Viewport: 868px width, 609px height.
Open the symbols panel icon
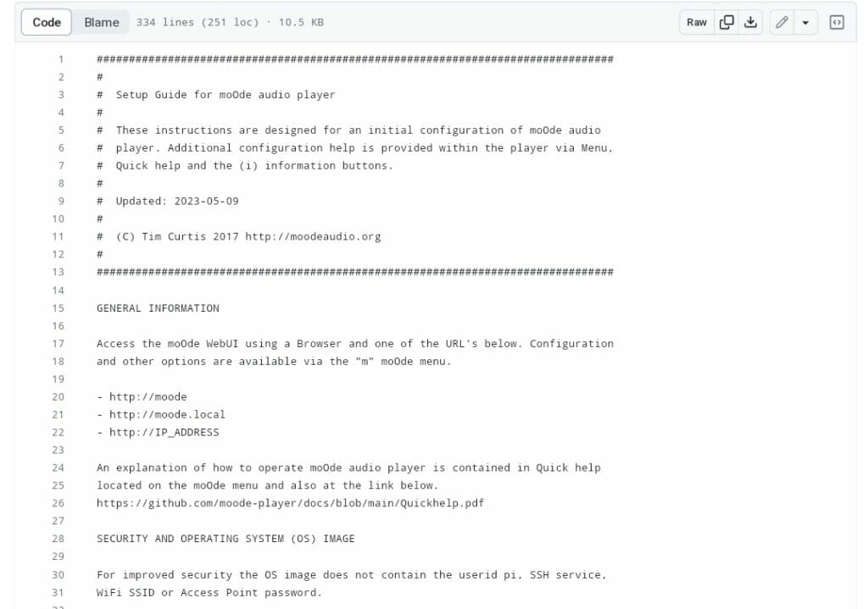point(837,22)
